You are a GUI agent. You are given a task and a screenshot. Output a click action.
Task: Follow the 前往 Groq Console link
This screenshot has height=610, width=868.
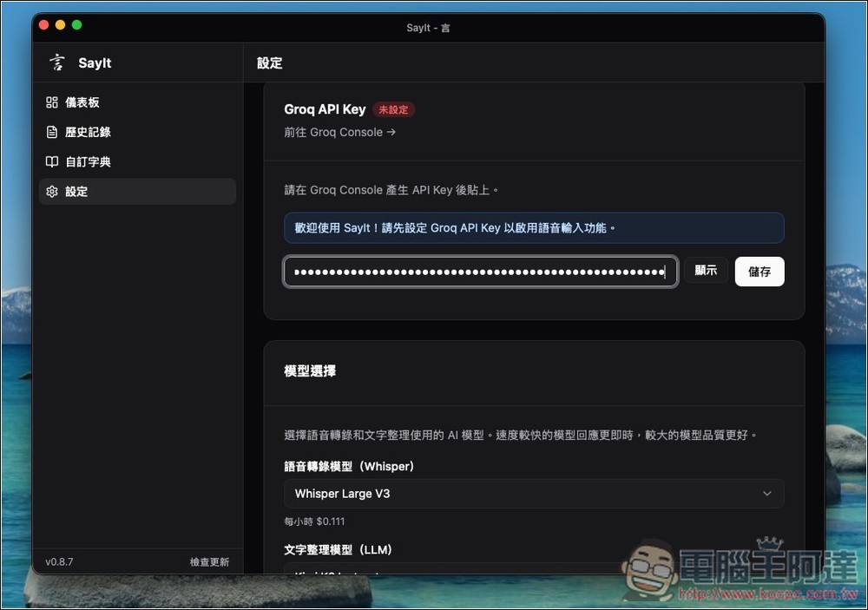(340, 132)
